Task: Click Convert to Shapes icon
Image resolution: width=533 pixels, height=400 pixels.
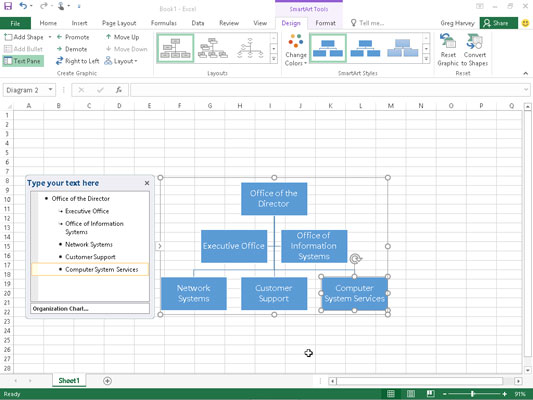Action: tap(475, 42)
